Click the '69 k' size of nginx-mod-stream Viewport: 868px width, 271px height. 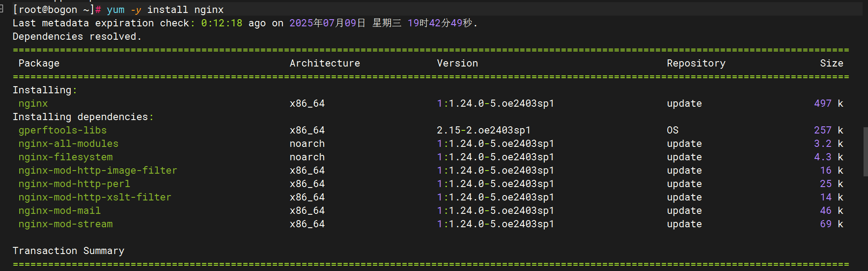coord(832,224)
